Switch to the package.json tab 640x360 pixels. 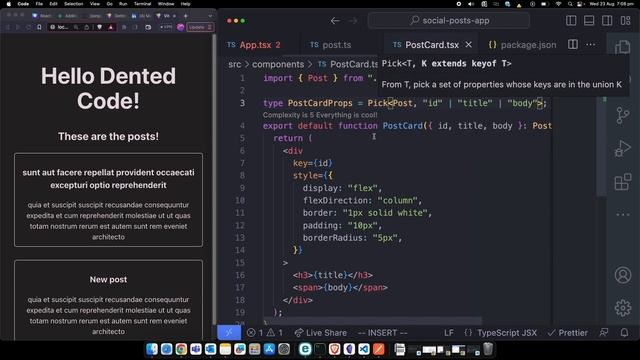tap(522, 45)
